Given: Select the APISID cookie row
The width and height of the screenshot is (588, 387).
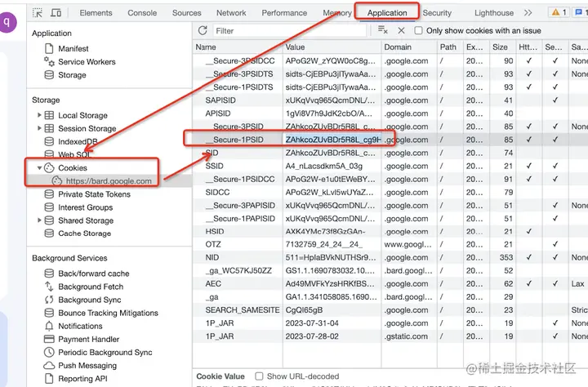Looking at the screenshot, I should [x=390, y=113].
